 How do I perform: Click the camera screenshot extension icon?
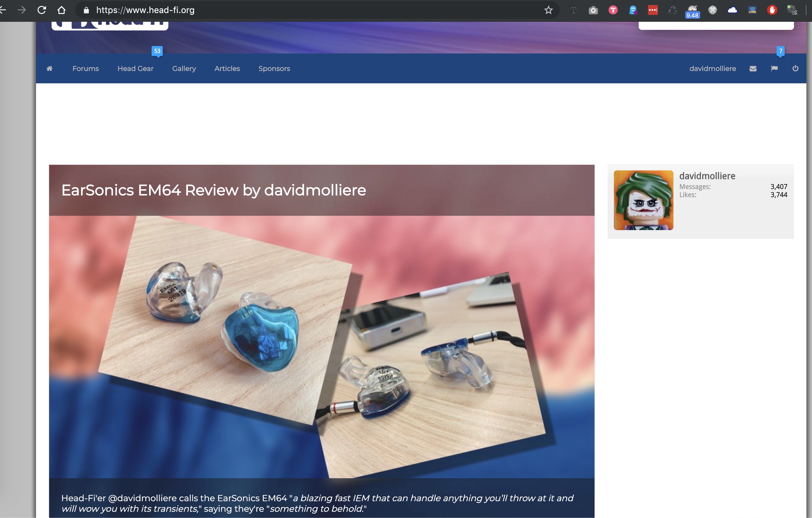tap(593, 11)
